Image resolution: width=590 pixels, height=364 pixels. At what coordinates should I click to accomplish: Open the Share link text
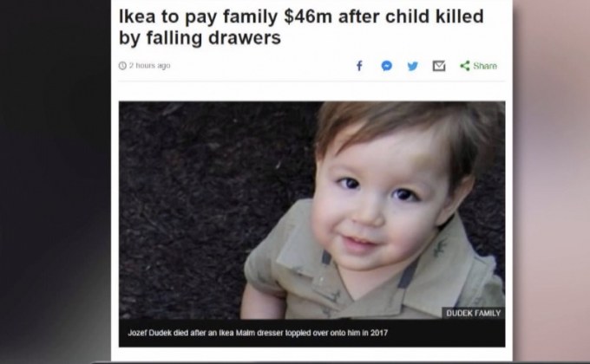pyautogui.click(x=485, y=66)
